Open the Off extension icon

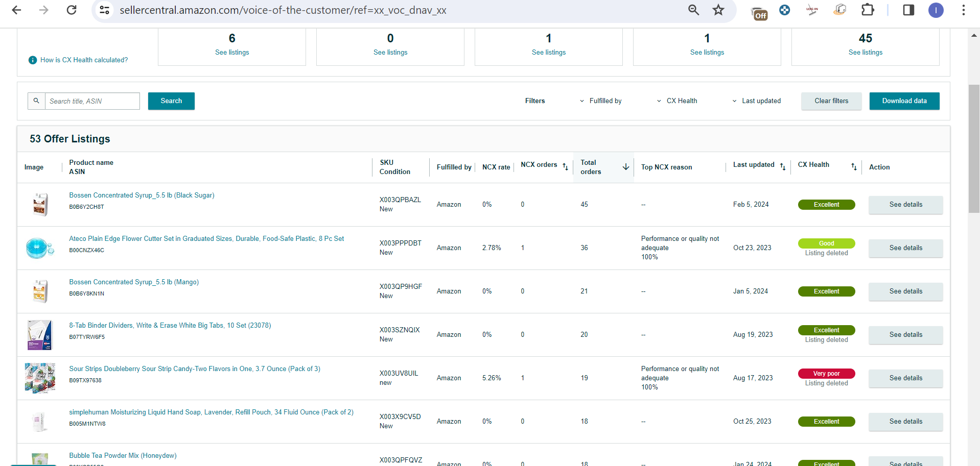click(759, 13)
